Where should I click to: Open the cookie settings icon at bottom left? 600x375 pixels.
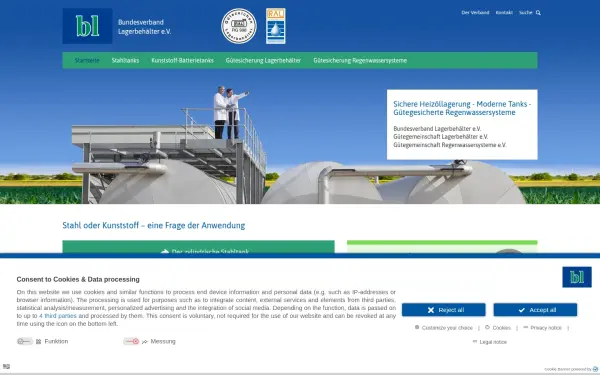(6, 366)
